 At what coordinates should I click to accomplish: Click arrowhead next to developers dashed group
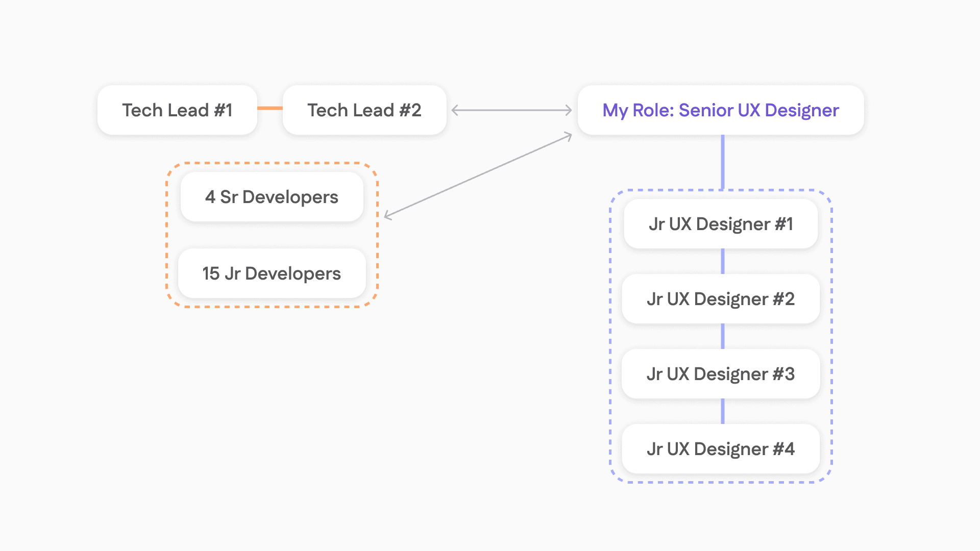387,216
